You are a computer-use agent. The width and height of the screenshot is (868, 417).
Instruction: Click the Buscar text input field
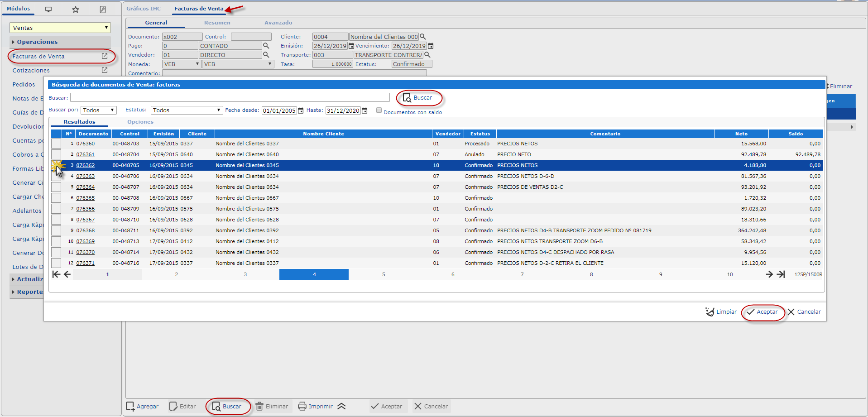click(230, 98)
